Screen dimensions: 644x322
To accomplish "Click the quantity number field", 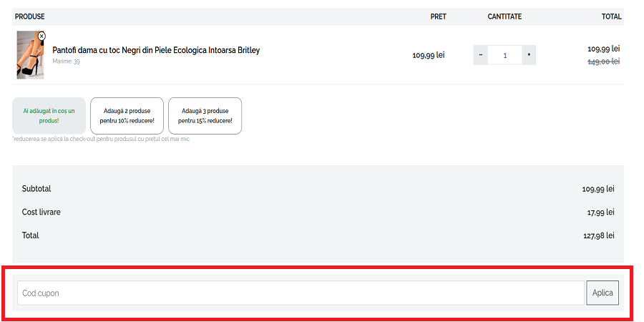I will tap(504, 55).
